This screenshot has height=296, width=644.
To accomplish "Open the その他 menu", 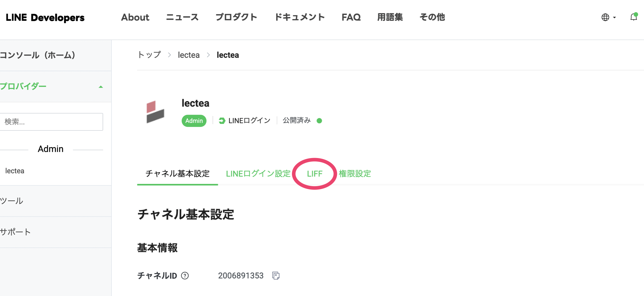I will (432, 17).
